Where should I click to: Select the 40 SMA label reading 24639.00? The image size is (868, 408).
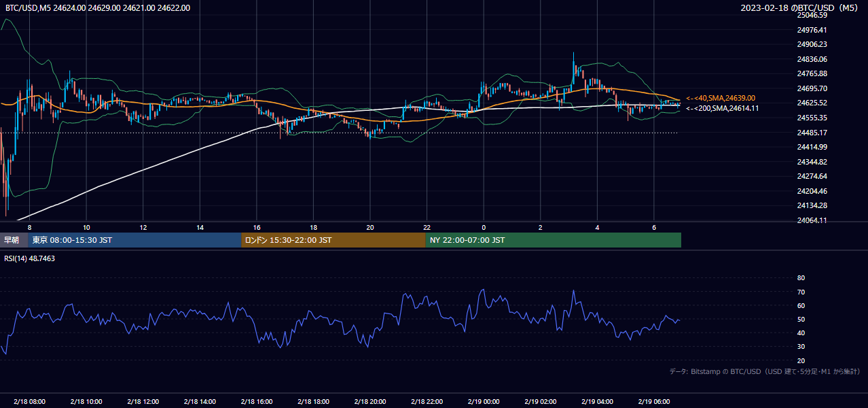721,98
